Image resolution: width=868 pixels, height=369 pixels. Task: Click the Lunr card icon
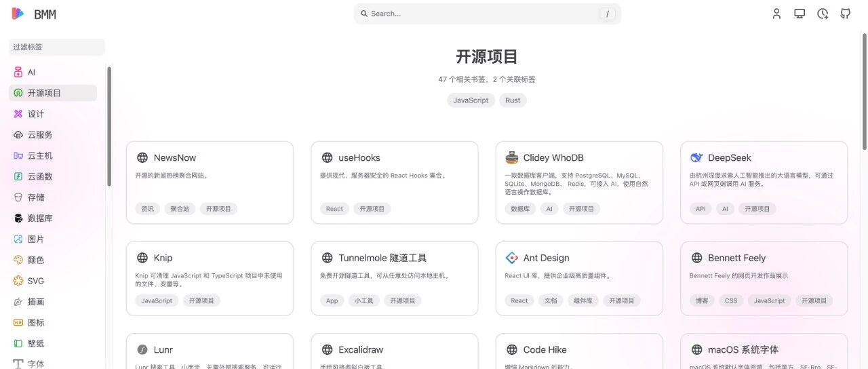click(x=142, y=350)
